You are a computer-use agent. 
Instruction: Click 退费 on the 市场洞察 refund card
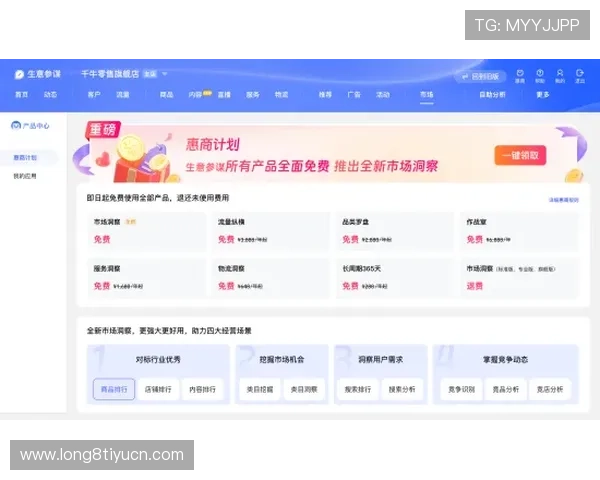(475, 286)
